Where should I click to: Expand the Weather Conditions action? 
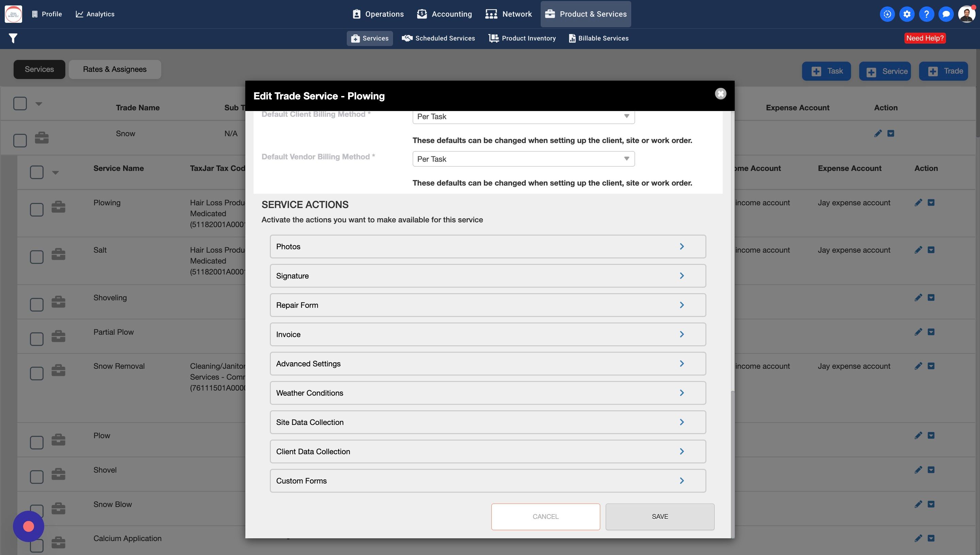point(488,393)
